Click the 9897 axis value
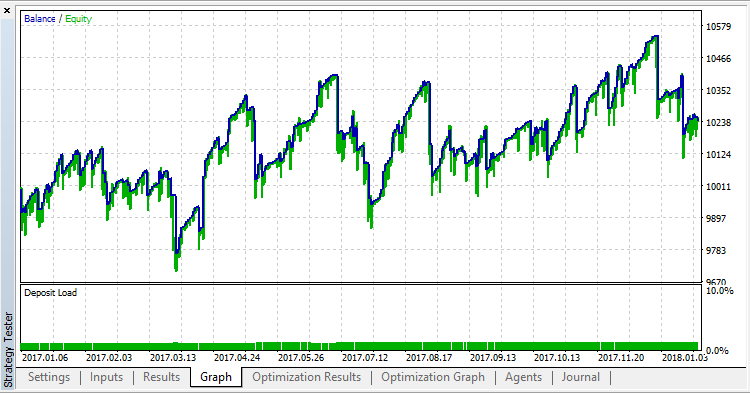The height and width of the screenshot is (394, 750). click(x=716, y=219)
